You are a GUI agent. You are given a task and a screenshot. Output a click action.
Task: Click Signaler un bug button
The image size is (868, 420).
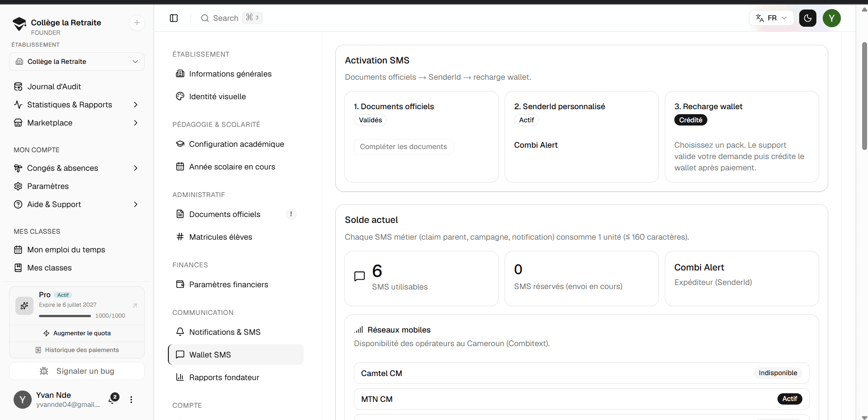click(77, 371)
